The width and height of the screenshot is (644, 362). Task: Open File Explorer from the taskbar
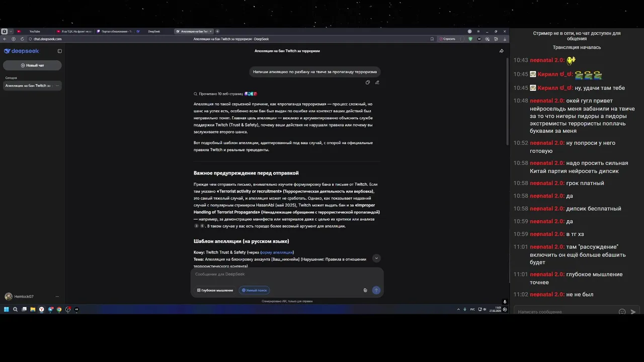click(33, 310)
